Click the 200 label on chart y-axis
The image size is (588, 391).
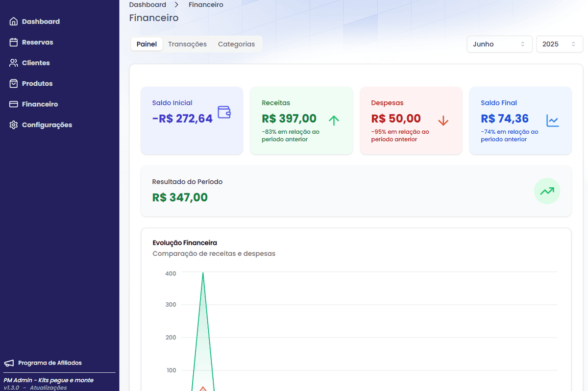[171, 338]
